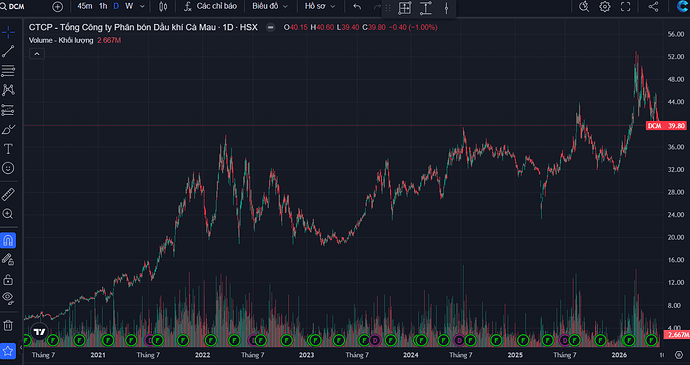Open the quick search magnifier icon
This screenshot has width=690, height=365.
(584, 7)
